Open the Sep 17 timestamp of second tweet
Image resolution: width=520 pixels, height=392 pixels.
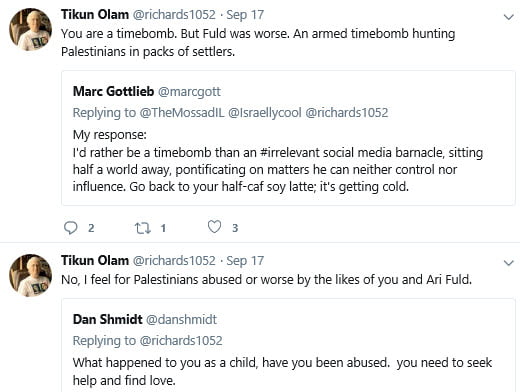coord(245,261)
